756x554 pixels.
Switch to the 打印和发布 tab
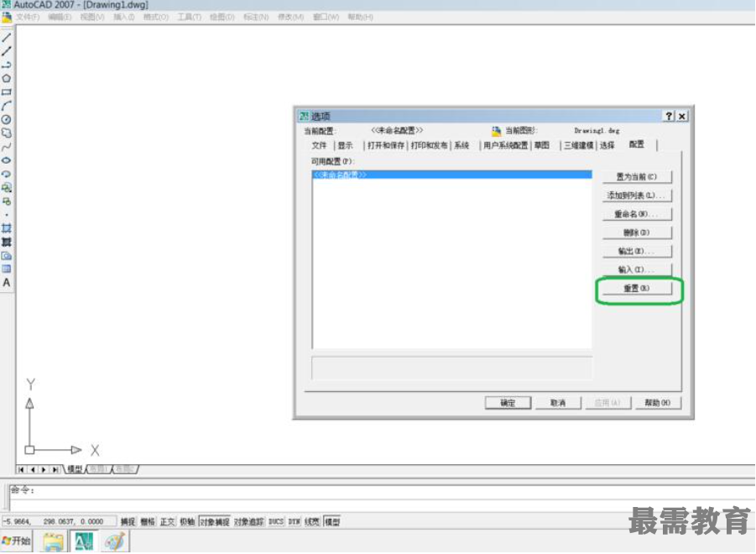(429, 145)
